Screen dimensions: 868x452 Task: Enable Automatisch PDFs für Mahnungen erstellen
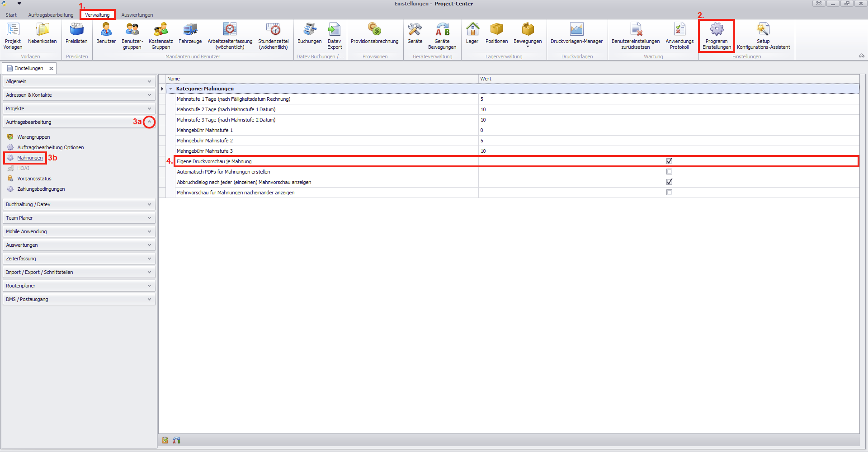669,172
